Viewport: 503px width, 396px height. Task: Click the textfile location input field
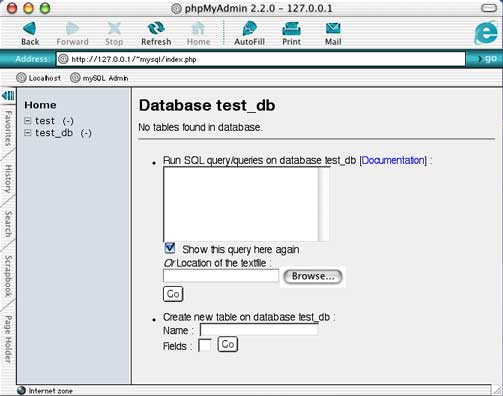point(221,276)
